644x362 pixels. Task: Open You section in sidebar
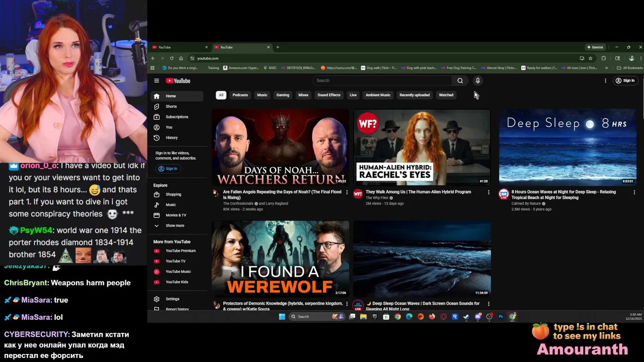click(177, 127)
